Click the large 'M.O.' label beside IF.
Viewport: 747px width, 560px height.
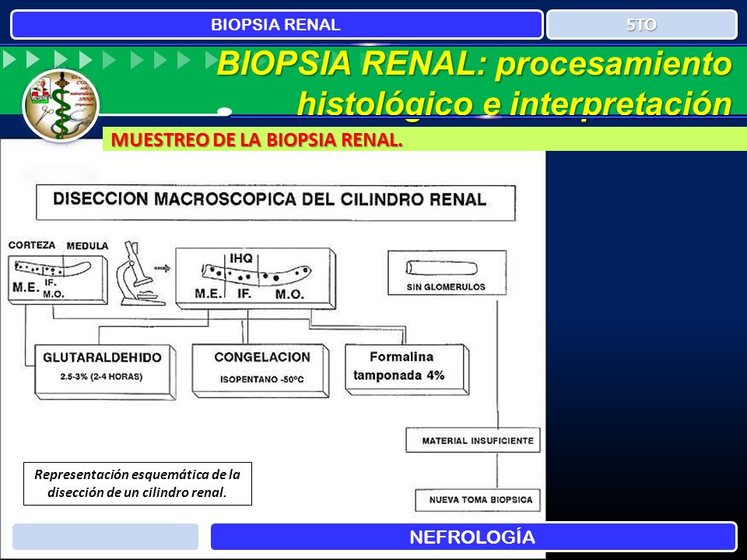(x=289, y=294)
